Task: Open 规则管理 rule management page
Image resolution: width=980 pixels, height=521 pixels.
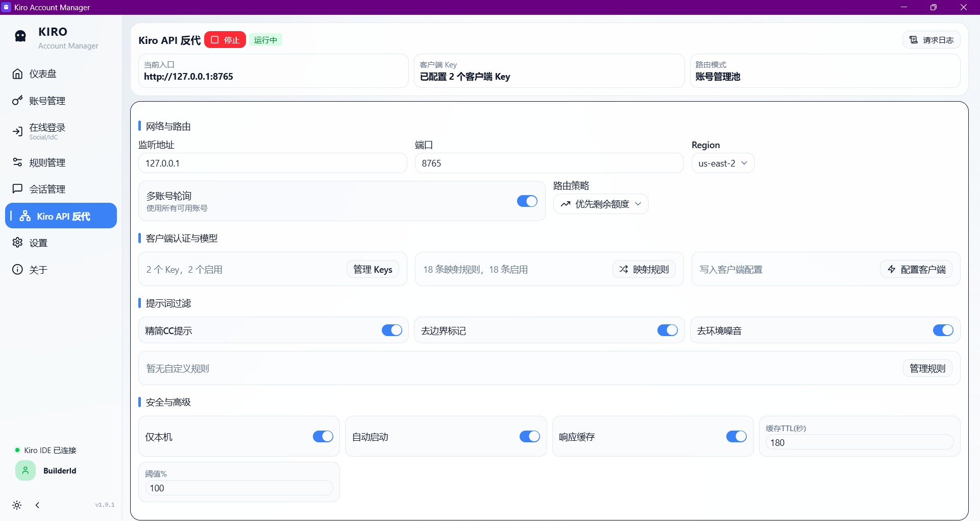Action: tap(61, 162)
